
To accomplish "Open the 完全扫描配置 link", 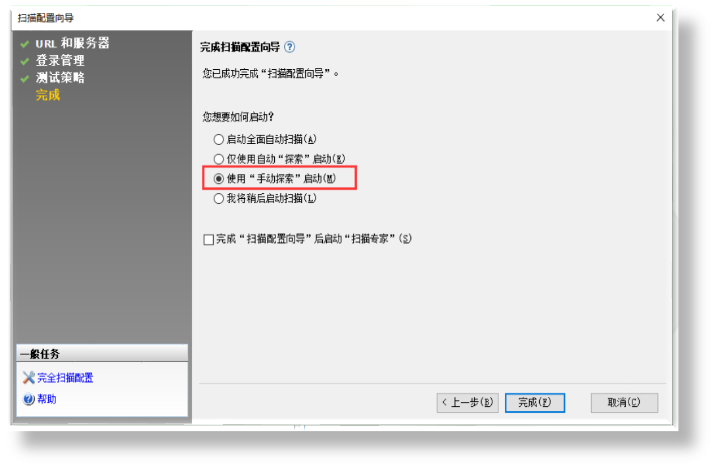I will pyautogui.click(x=65, y=378).
